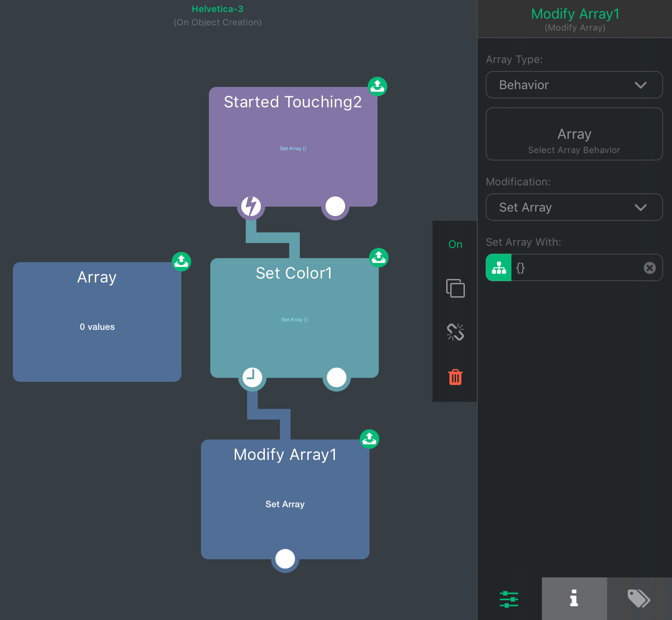The width and height of the screenshot is (672, 620).
Task: Click the unlink connections icon
Action: [455, 332]
